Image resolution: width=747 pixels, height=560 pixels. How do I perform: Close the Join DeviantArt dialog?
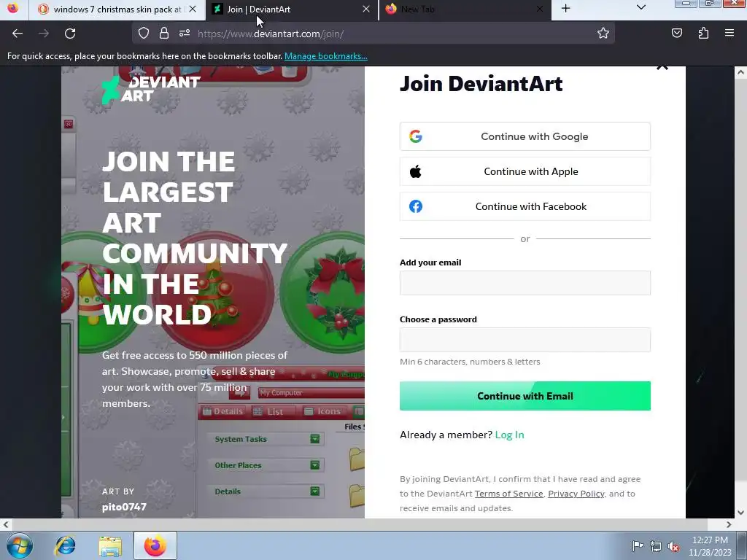pos(662,67)
